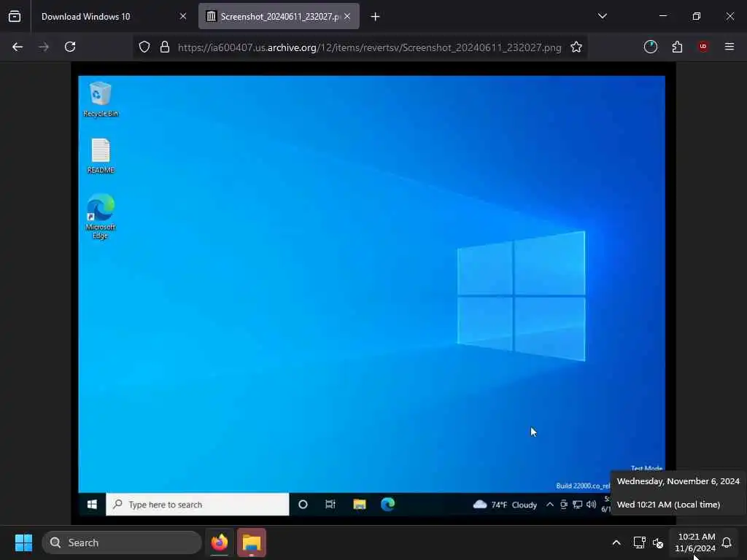Expand the list all tabs dropdown
Image resolution: width=747 pixels, height=560 pixels.
(602, 16)
